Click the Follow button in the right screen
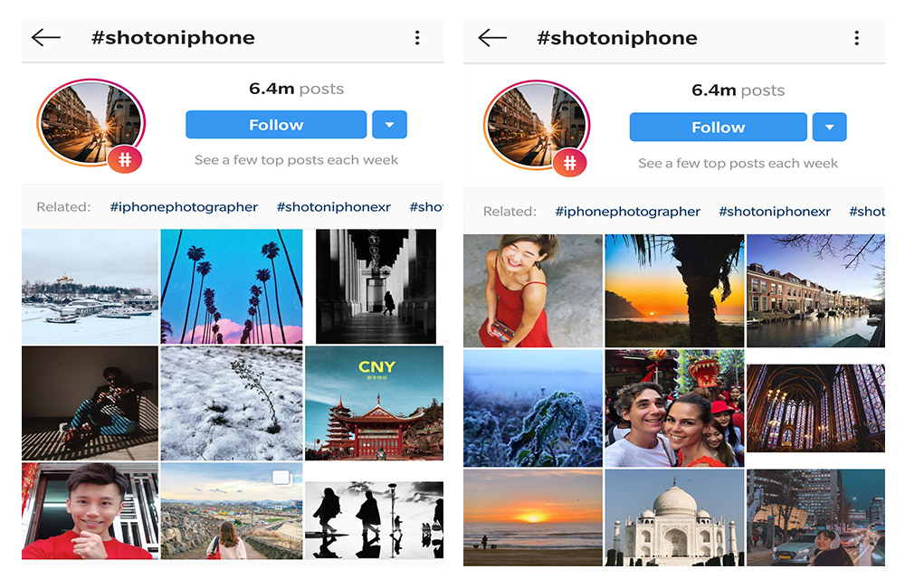The image size is (905, 588). (x=718, y=127)
